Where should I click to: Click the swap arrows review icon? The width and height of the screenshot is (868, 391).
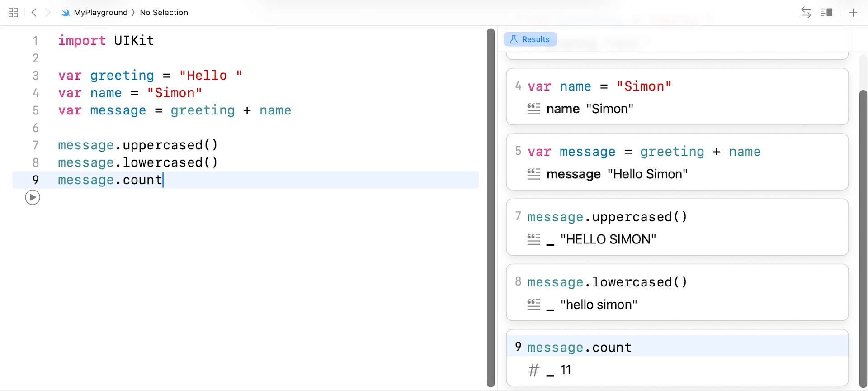[806, 13]
